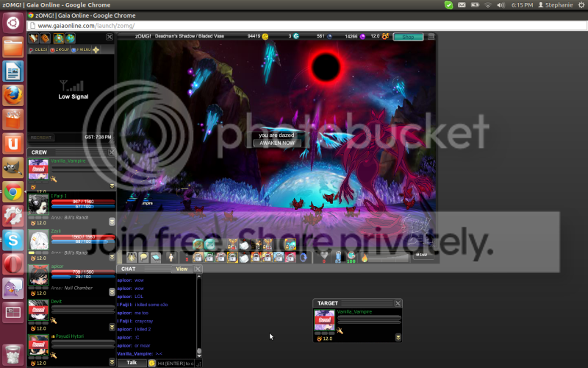Open the Shop button
The width and height of the screenshot is (588, 368).
coord(408,37)
